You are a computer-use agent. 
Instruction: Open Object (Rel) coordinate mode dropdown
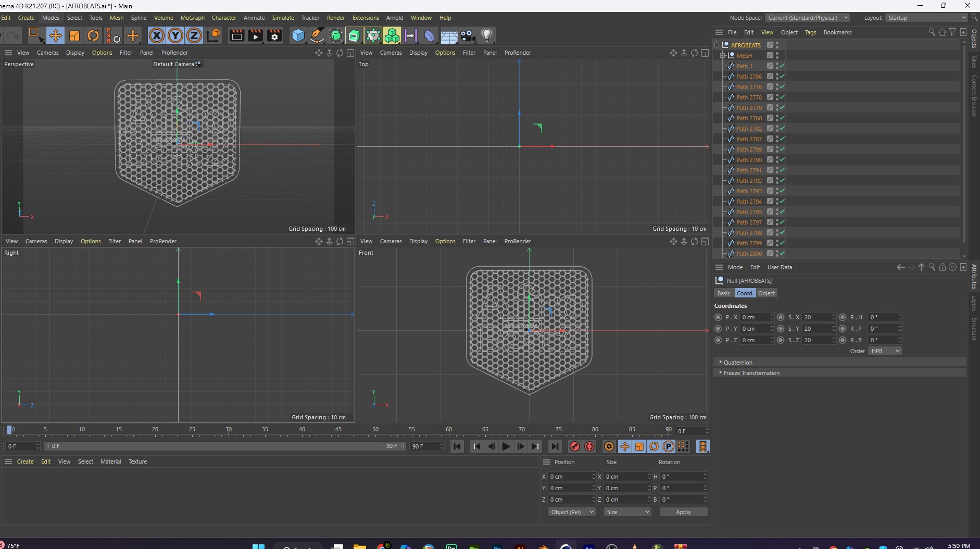pos(571,512)
